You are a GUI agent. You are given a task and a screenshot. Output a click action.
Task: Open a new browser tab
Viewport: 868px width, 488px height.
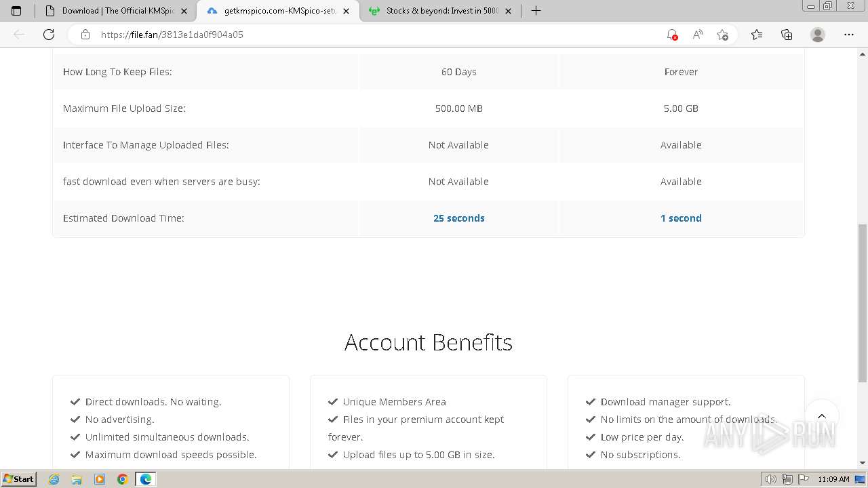[x=536, y=11]
